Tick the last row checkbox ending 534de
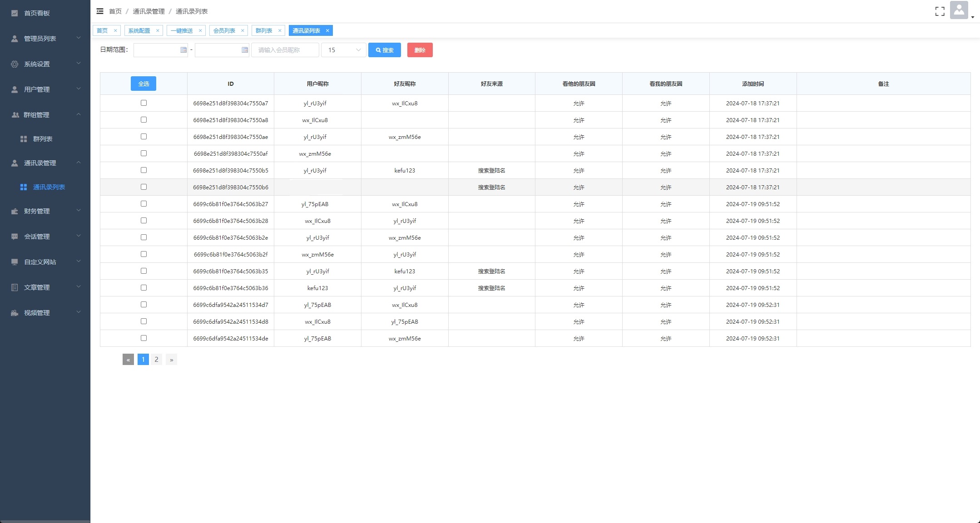This screenshot has width=980, height=523. (x=144, y=338)
